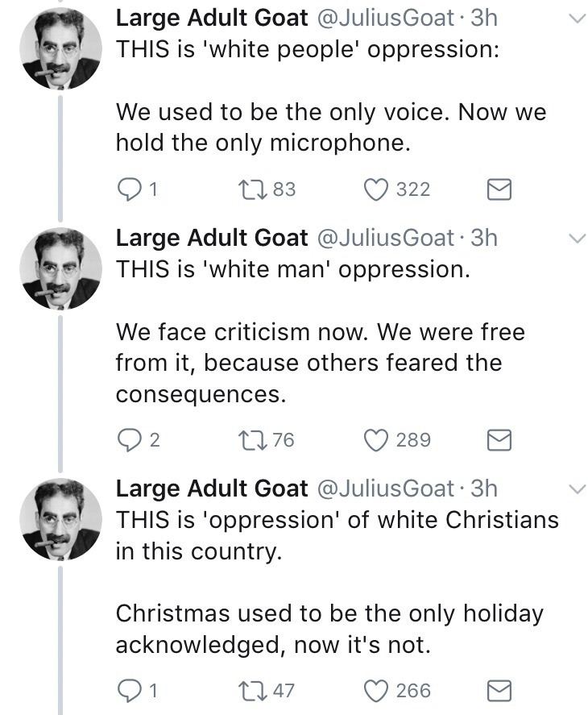588x715 pixels.
Task: Expand the second tweet's more-options chevron
Action: point(575,239)
